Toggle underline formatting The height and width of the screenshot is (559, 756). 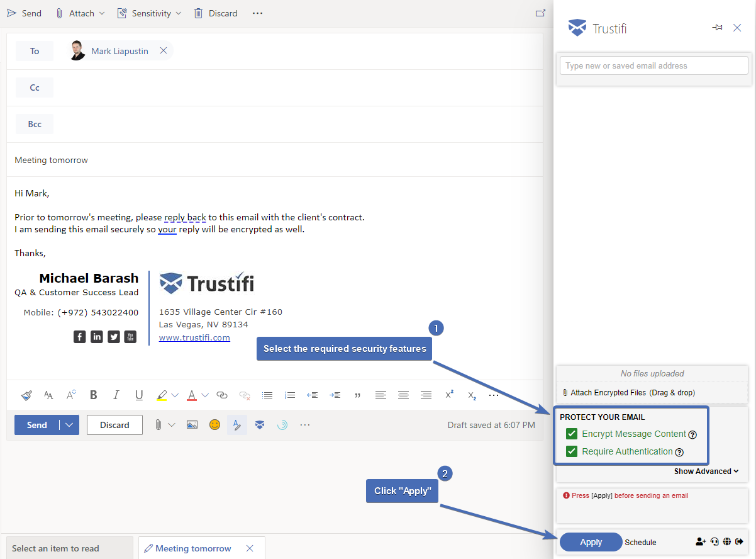tap(139, 395)
